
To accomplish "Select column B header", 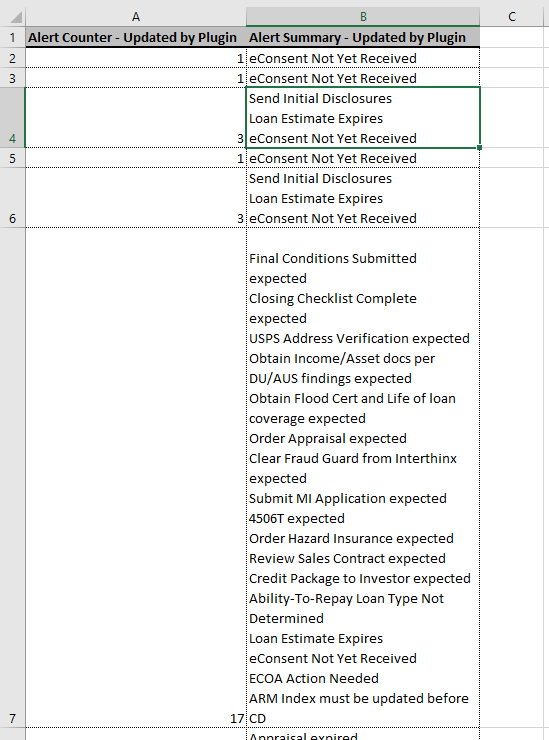I will click(x=363, y=17).
